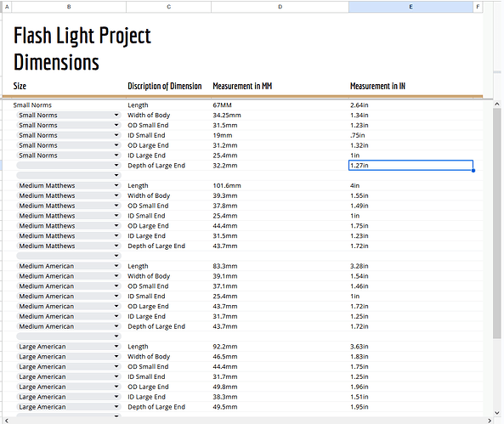Select the cell containing 67MM
504x424 pixels.
[x=280, y=105]
